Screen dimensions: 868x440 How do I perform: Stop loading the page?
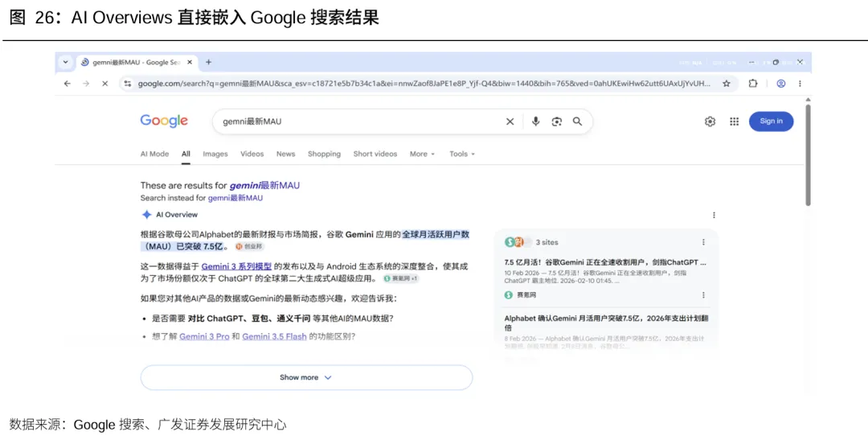(x=104, y=84)
